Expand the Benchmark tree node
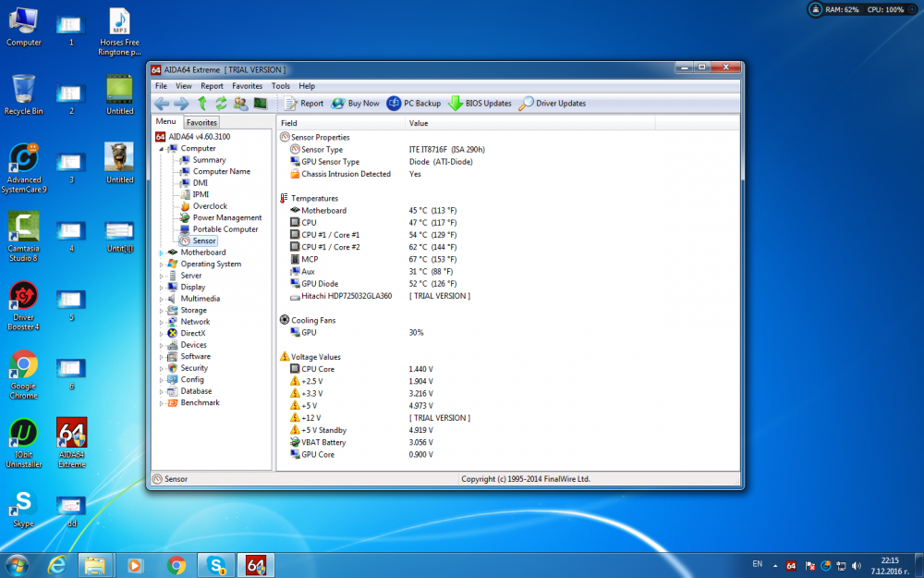This screenshot has height=578, width=924. pyautogui.click(x=161, y=403)
